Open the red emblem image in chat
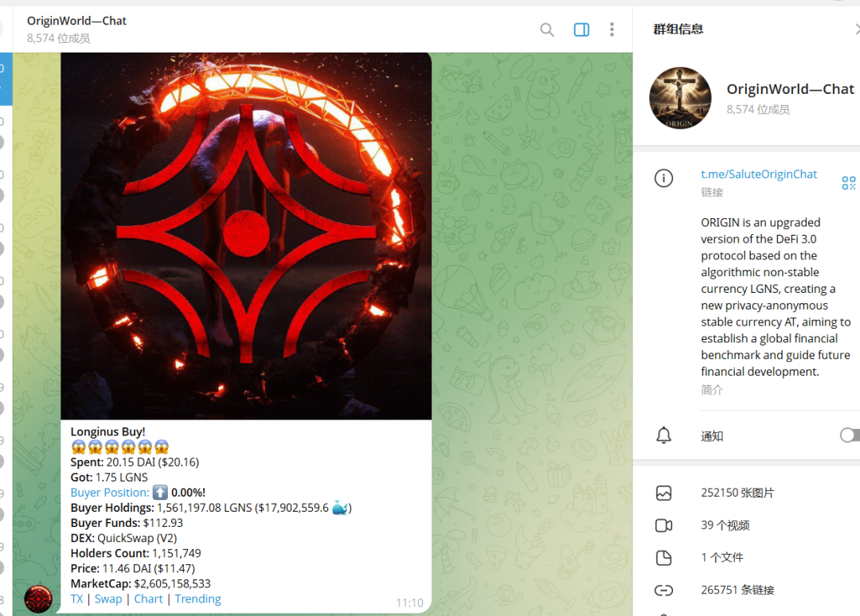The height and width of the screenshot is (616, 860). 246,236
